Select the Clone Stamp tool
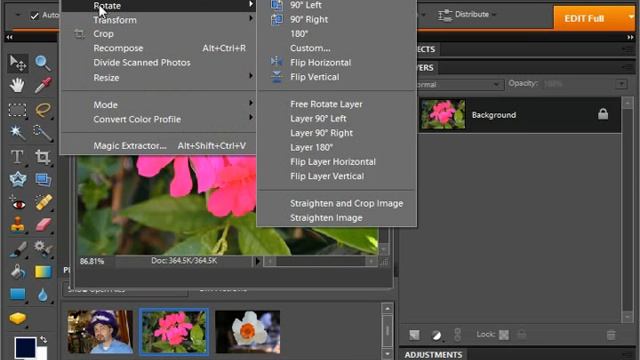The width and height of the screenshot is (640, 360). (x=18, y=224)
